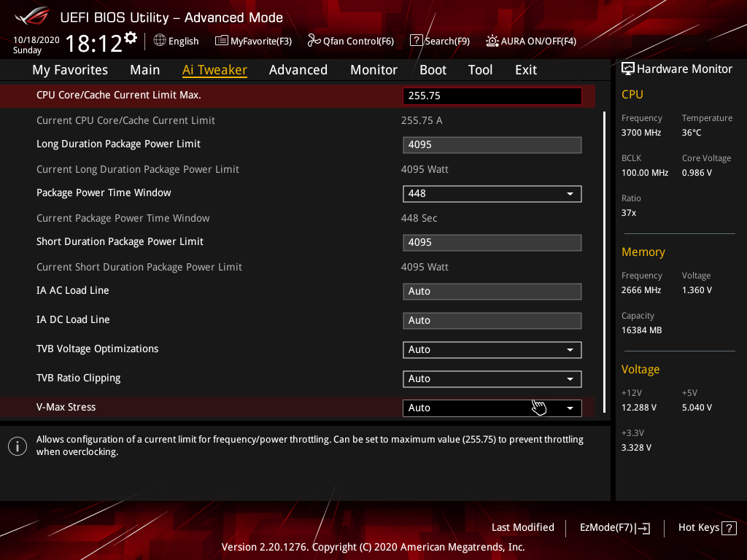Click the memory capacity '16384 MB' value
Viewport: 747px width, 560px height.
pyautogui.click(x=641, y=330)
